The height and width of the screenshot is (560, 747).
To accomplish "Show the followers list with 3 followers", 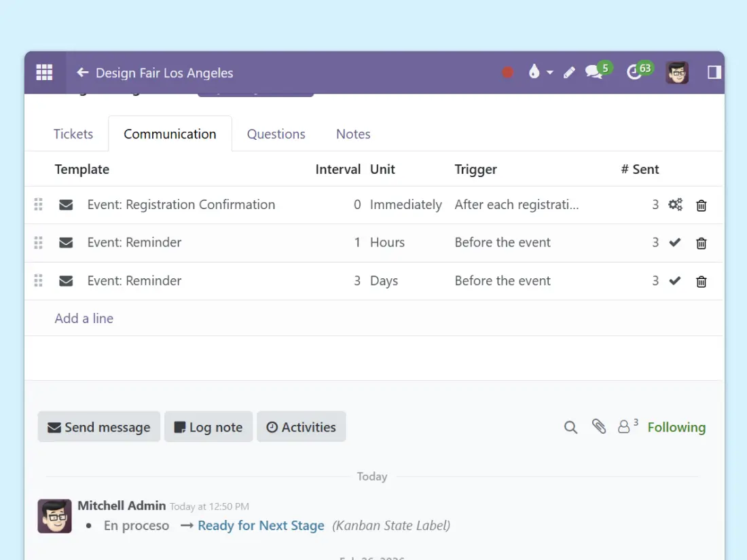I will [627, 426].
